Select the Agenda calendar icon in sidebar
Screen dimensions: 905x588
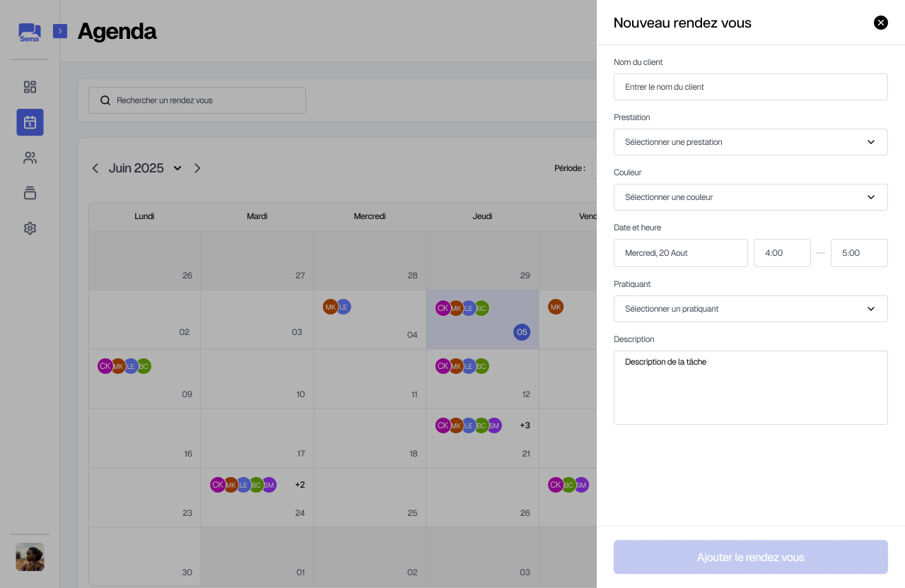point(30,122)
